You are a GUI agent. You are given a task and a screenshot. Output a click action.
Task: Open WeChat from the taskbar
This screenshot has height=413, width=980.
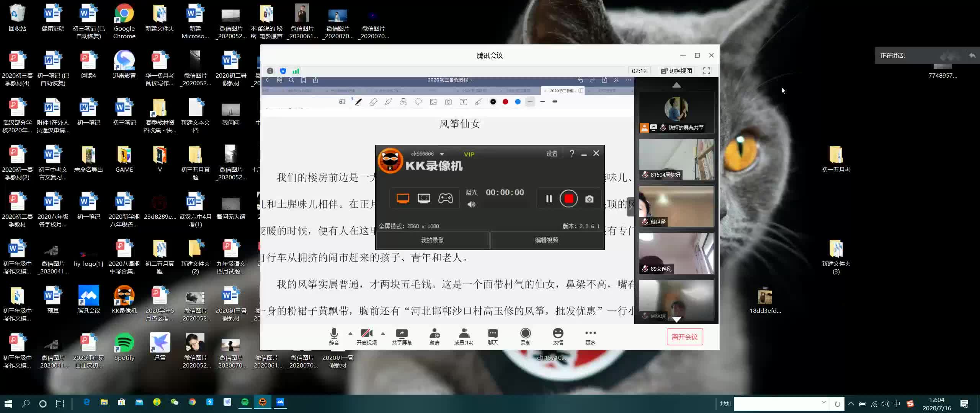coord(174,402)
